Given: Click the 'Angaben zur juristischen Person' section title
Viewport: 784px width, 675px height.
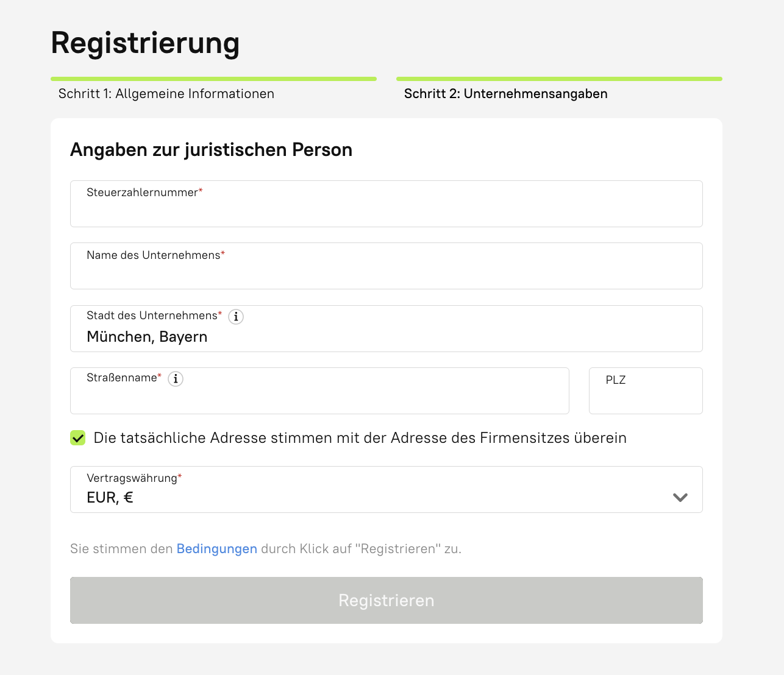Looking at the screenshot, I should [x=211, y=150].
